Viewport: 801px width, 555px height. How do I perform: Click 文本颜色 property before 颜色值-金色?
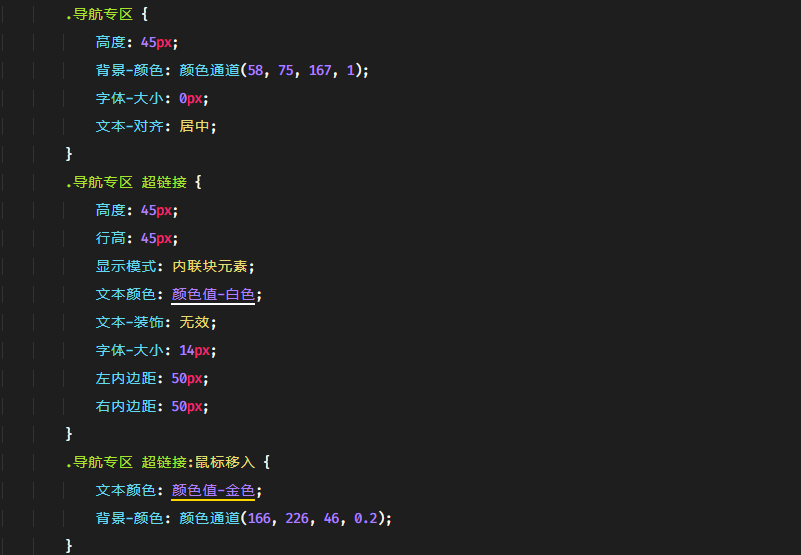[126, 491]
